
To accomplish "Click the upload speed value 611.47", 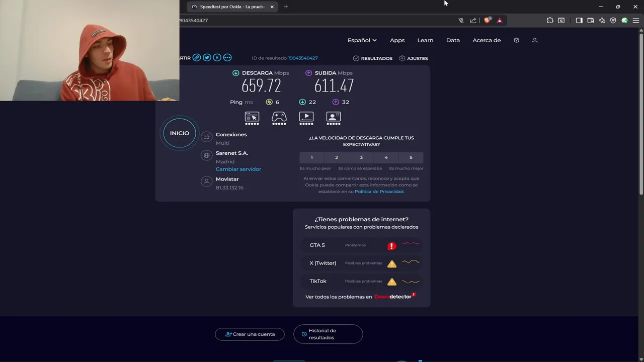I will [x=334, y=86].
